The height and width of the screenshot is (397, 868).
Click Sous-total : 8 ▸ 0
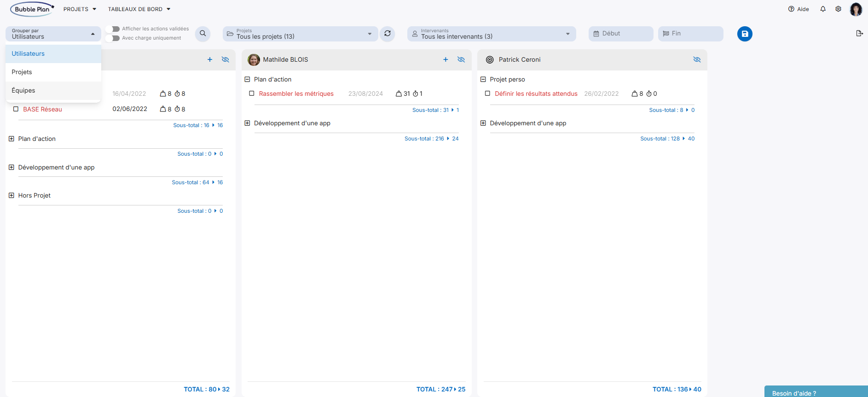(x=671, y=110)
